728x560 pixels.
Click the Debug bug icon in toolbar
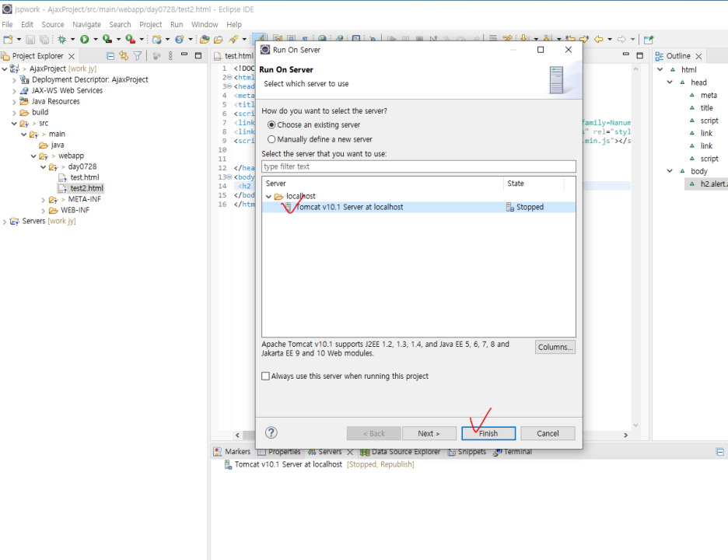pos(61,40)
